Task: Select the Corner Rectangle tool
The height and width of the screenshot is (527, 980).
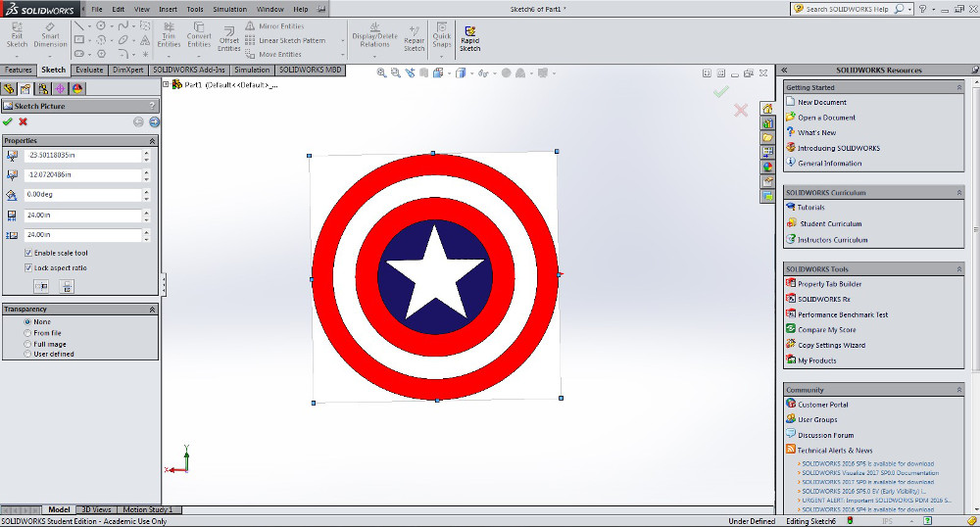Action: [x=78, y=39]
